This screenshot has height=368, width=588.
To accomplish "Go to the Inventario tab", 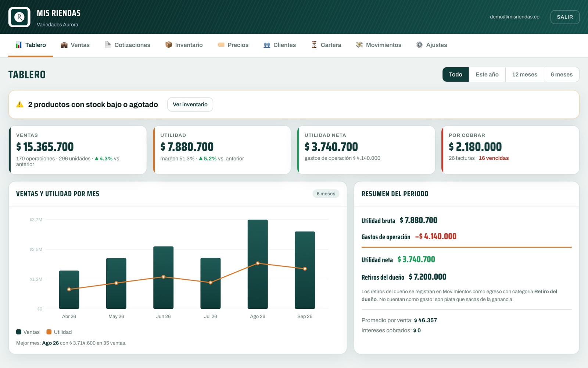I will coord(184,45).
